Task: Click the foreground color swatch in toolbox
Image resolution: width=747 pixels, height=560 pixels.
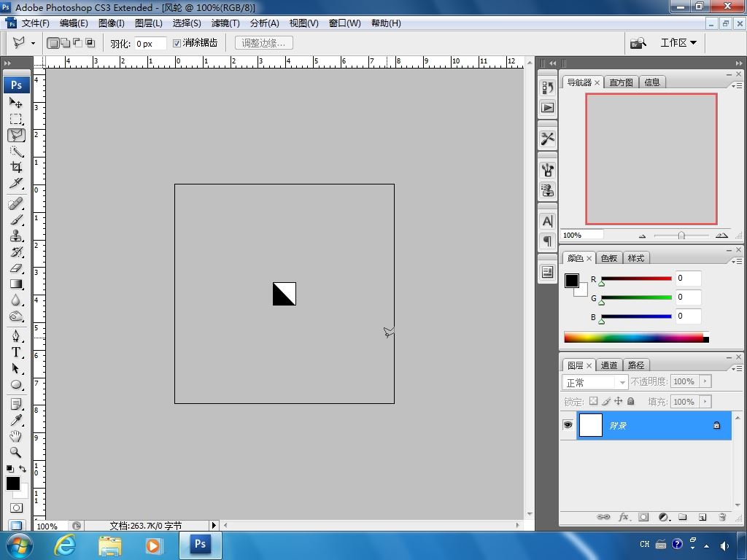Action: [12, 483]
